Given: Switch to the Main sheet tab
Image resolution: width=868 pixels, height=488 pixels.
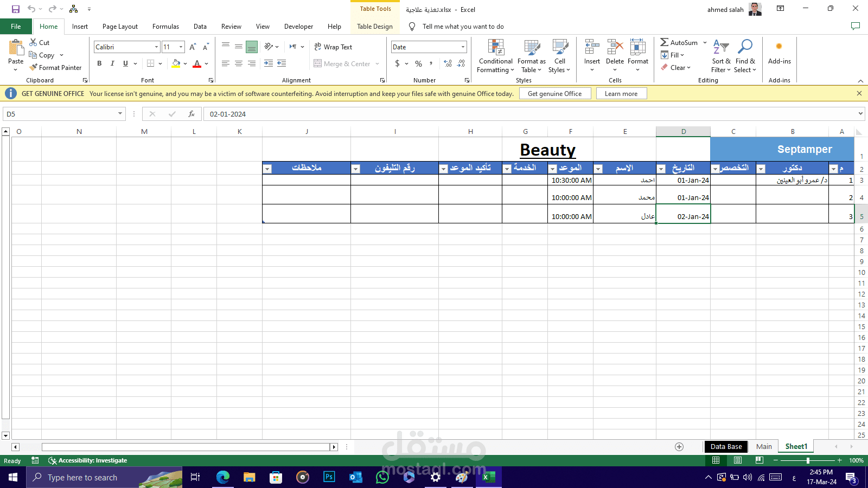Looking at the screenshot, I should 764,446.
